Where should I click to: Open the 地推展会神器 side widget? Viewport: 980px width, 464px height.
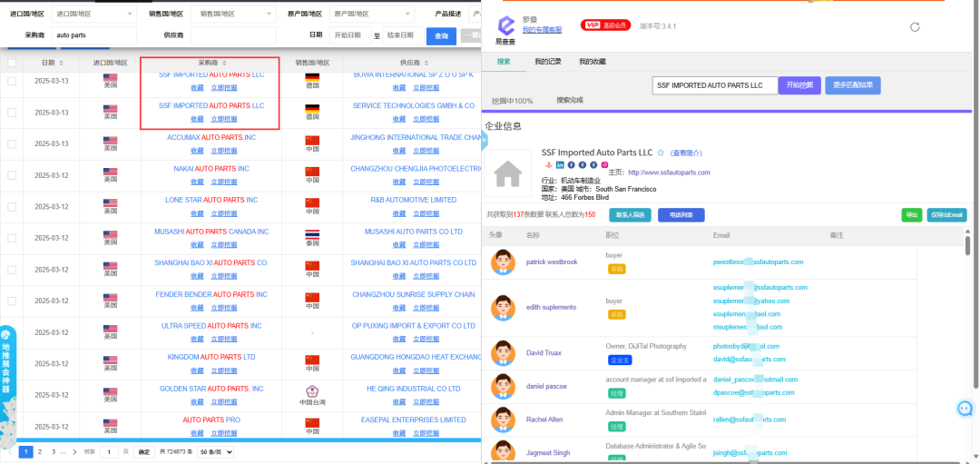coord(7,385)
